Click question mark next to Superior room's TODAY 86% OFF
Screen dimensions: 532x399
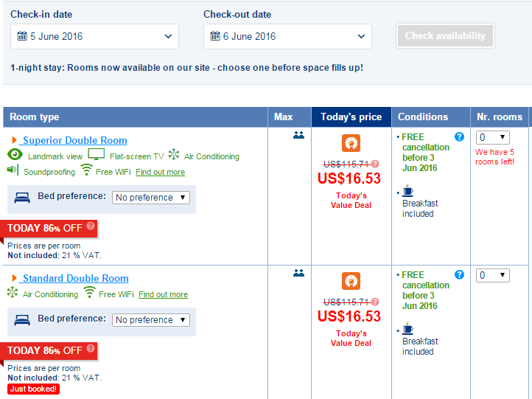coord(90,226)
